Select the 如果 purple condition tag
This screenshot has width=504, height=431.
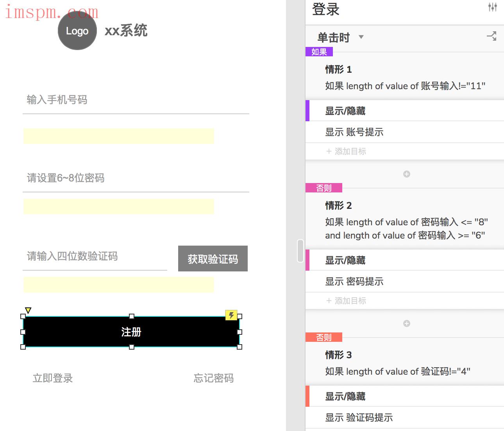pyautogui.click(x=319, y=52)
